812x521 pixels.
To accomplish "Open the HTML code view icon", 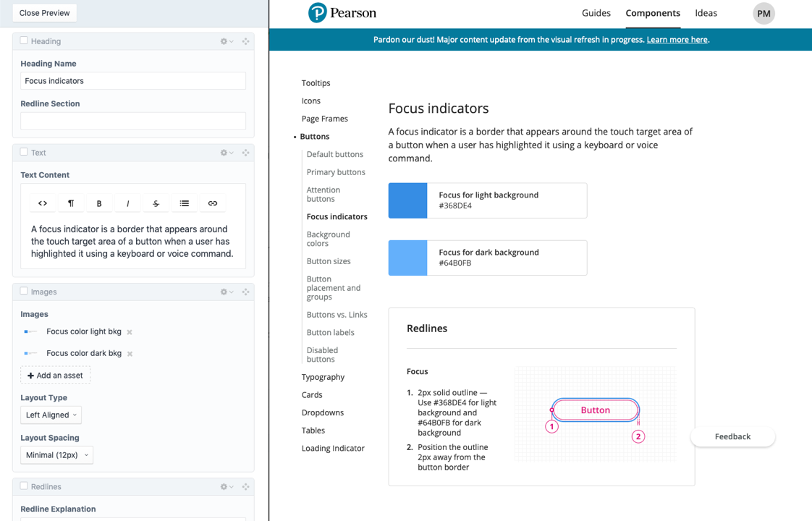I will (x=43, y=203).
